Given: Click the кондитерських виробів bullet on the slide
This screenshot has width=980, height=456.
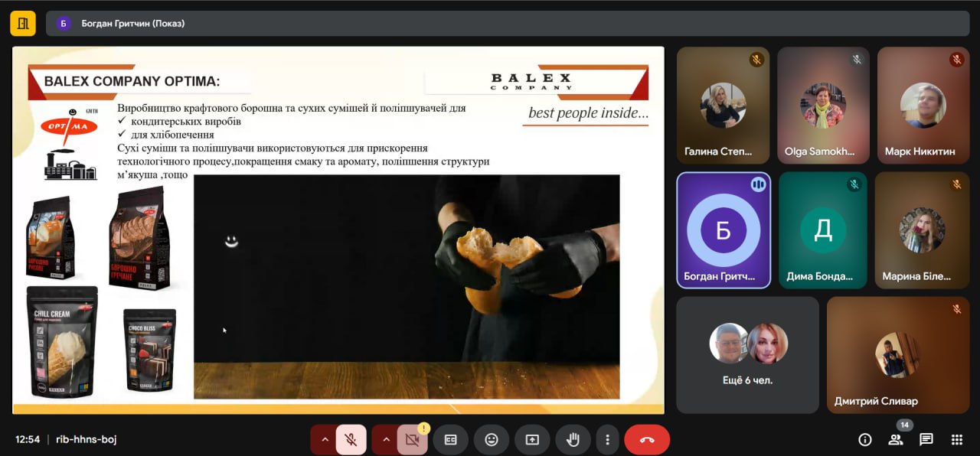Looking at the screenshot, I should pos(186,121).
